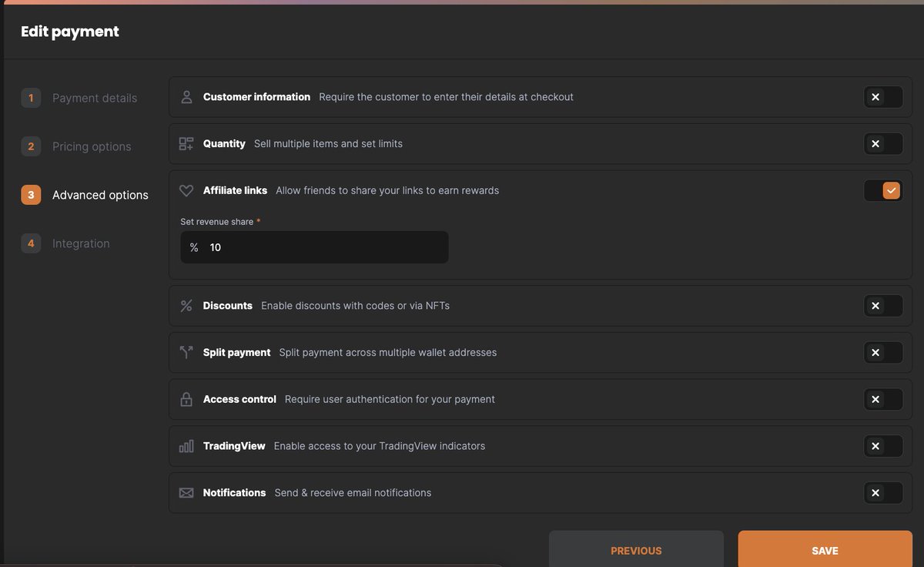Click the Notifications envelope icon
The height and width of the screenshot is (567, 924).
(x=186, y=493)
